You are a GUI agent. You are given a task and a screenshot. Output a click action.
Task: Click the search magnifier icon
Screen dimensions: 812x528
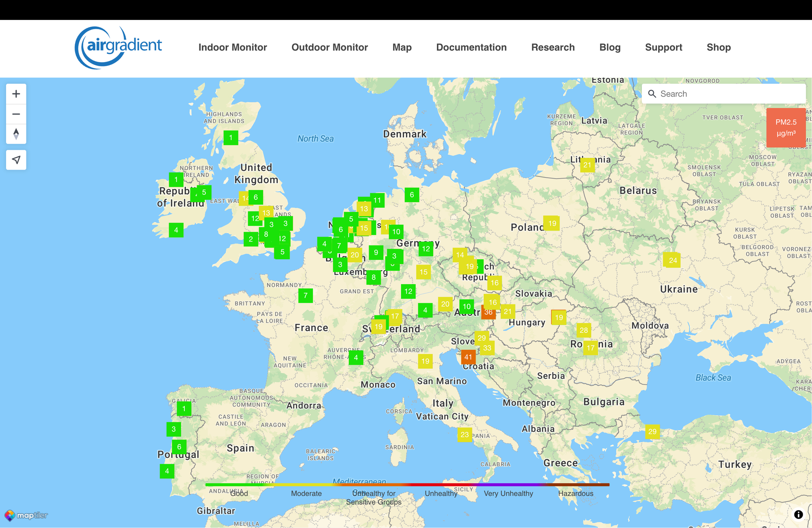coord(652,94)
